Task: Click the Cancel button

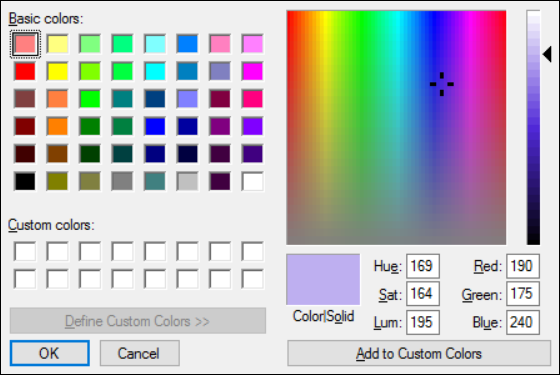Action: (x=140, y=353)
